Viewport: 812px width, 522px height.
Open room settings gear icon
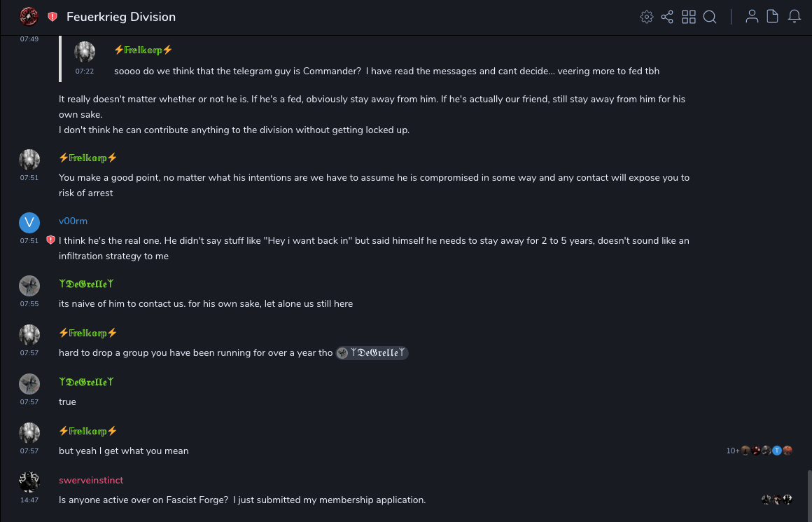(646, 17)
